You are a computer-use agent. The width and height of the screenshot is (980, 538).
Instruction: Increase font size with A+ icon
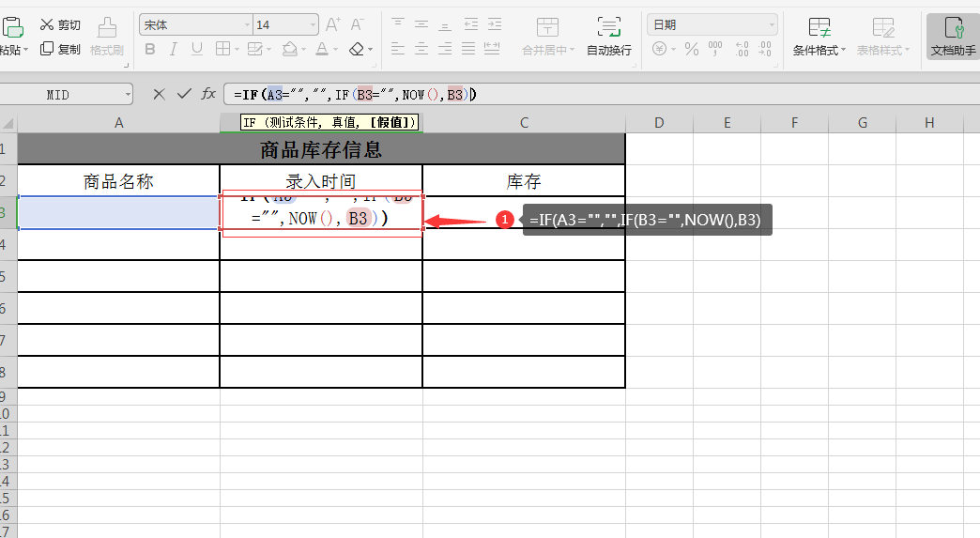[333, 24]
